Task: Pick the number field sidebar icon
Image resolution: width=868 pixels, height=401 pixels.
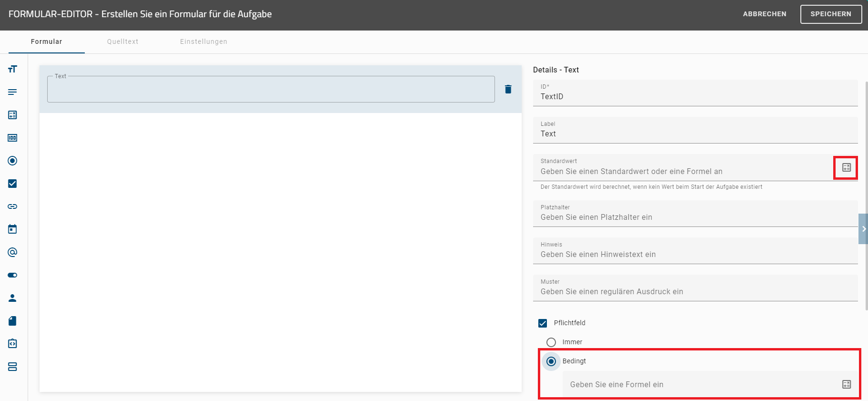Action: coord(12,138)
